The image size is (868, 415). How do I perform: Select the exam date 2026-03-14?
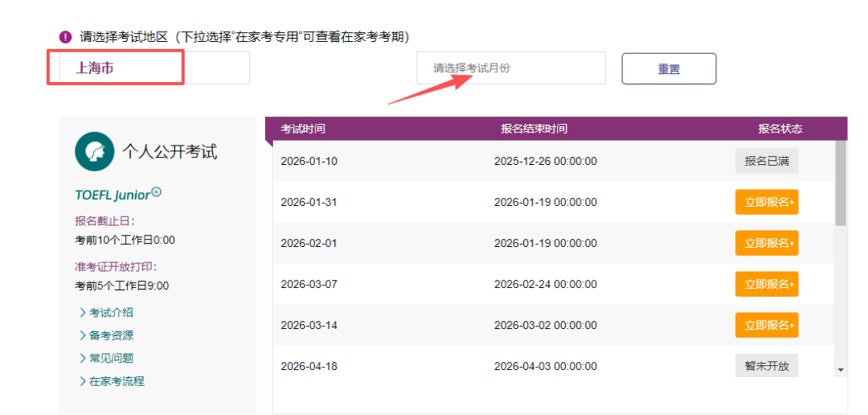click(309, 325)
